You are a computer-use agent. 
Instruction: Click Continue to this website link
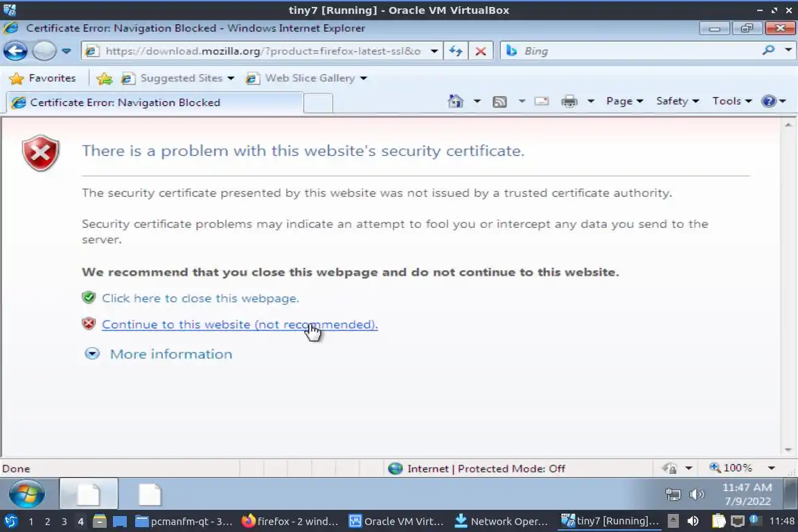pos(240,324)
